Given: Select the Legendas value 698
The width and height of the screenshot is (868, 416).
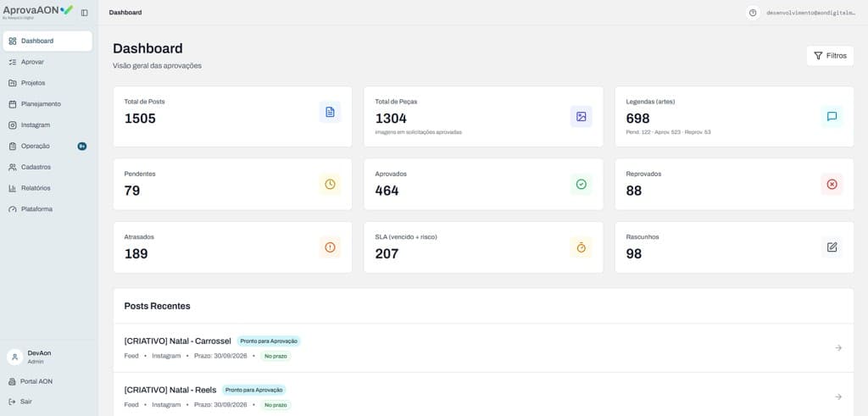Looking at the screenshot, I should pos(637,119).
